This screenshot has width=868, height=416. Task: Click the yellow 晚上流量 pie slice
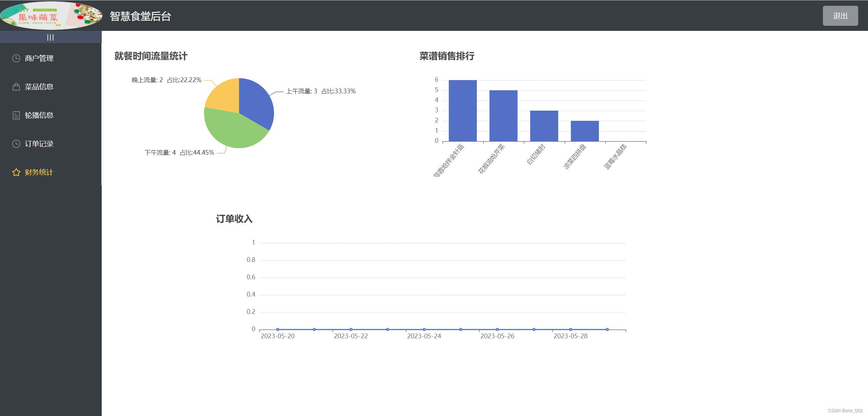225,97
